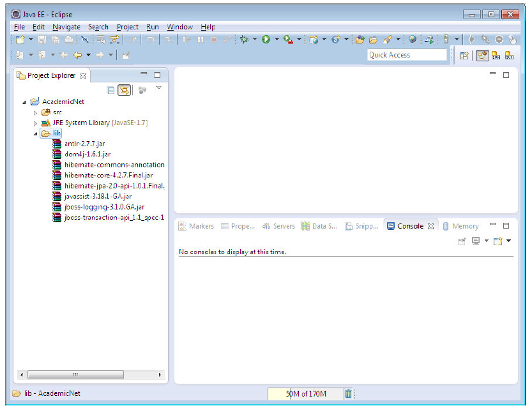Click the Skip All Breakpoints icon

[x=85, y=40]
